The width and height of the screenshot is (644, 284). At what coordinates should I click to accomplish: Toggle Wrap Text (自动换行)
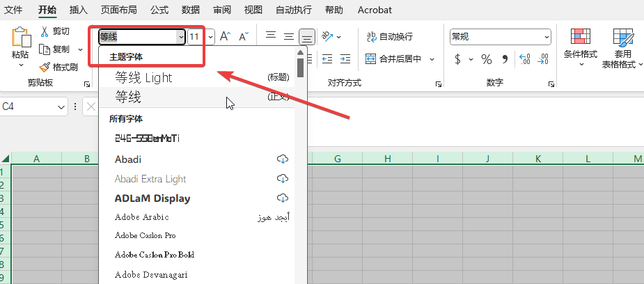389,37
